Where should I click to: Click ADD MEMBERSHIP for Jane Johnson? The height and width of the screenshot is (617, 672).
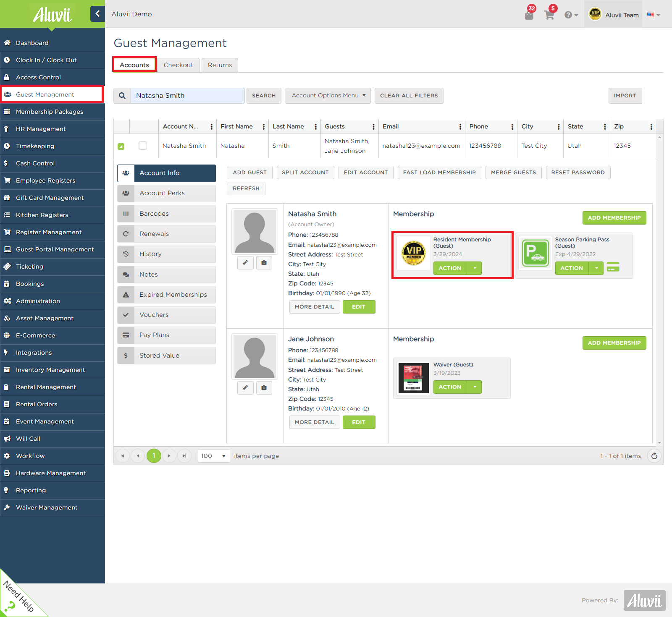(614, 343)
